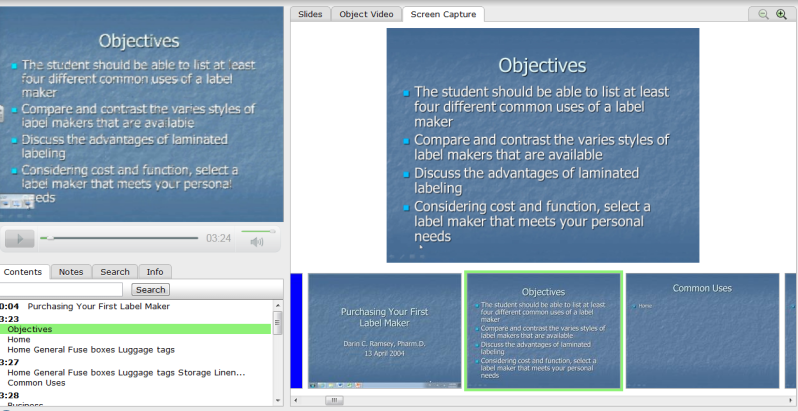Jump to Purchasing Your First Label Maker entry
This screenshot has width=798, height=411.
(x=99, y=306)
